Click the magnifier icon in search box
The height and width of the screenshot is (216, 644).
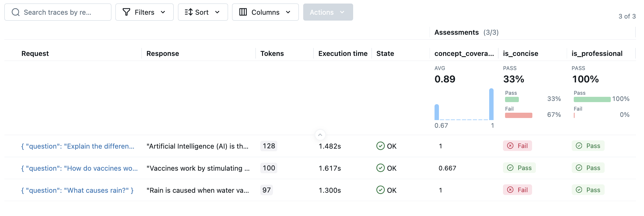16,12
